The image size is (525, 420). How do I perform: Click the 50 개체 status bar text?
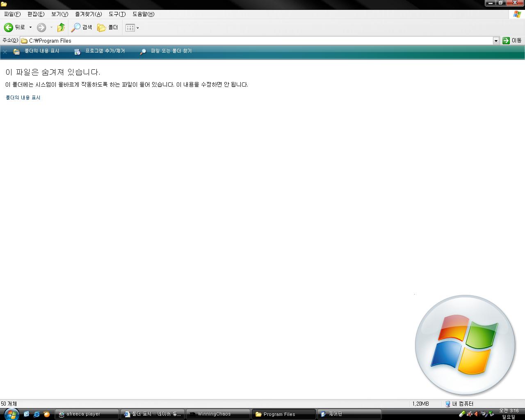click(9, 404)
